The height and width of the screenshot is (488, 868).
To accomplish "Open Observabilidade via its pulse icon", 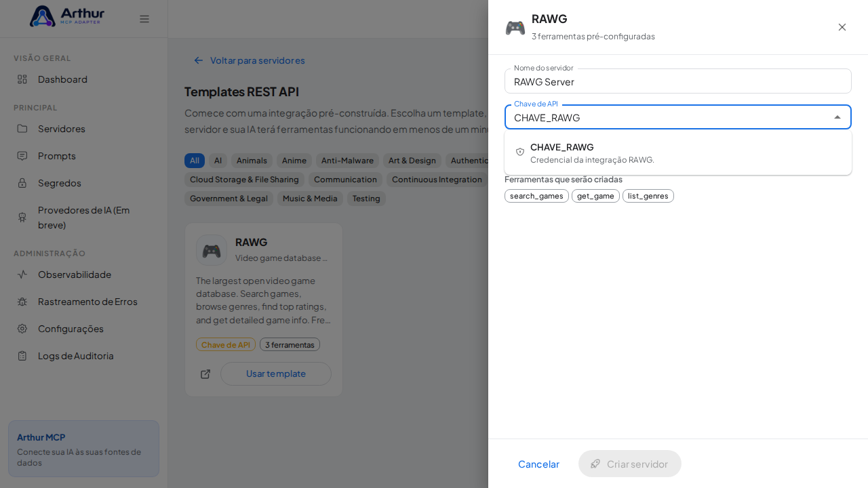I will coord(22,274).
